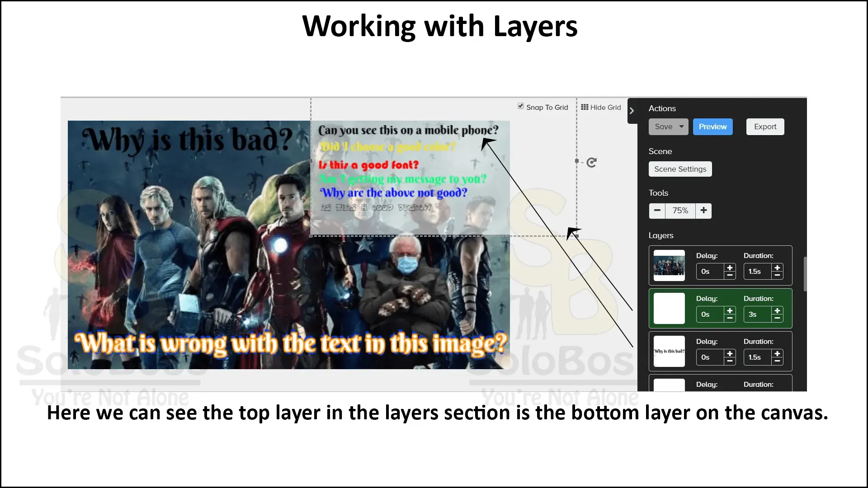
Task: Collapse the side panel with the chevron
Action: click(x=632, y=111)
